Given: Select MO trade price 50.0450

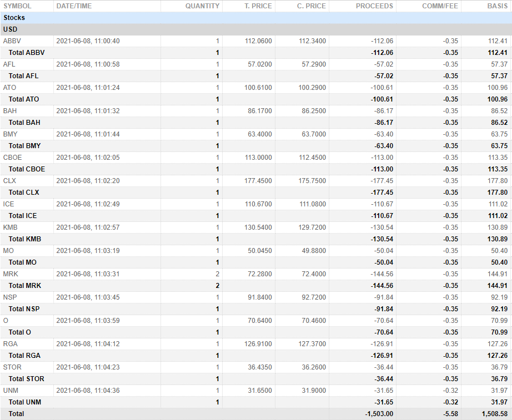Looking at the screenshot, I should tap(259, 251).
